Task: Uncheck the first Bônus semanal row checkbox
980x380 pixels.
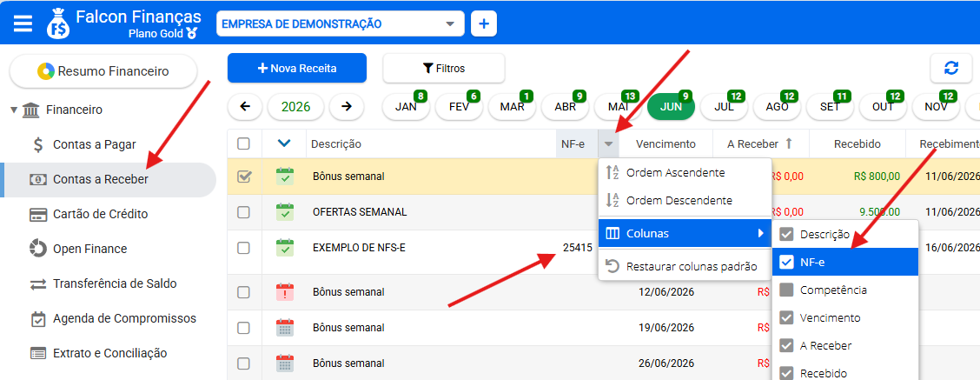Action: [x=244, y=177]
